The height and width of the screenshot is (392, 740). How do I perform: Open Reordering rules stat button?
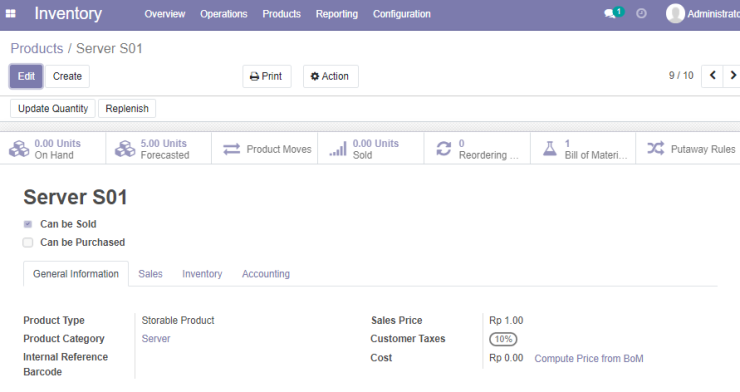coord(477,149)
